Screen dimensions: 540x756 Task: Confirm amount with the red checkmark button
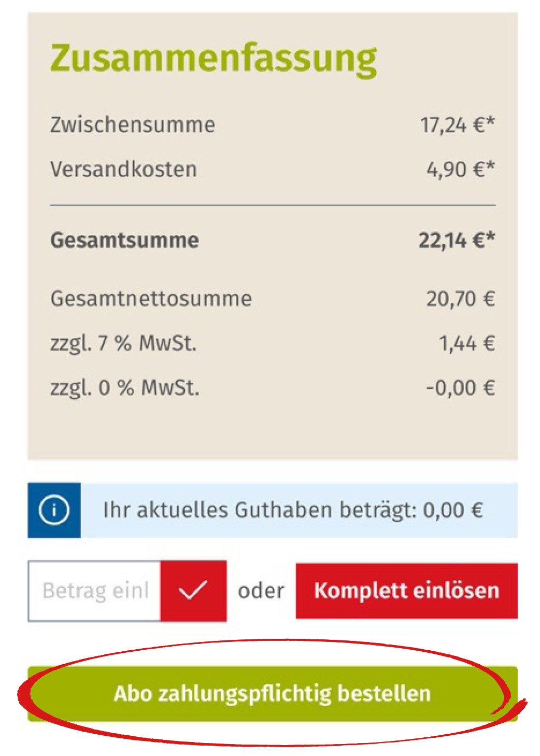[x=193, y=591]
